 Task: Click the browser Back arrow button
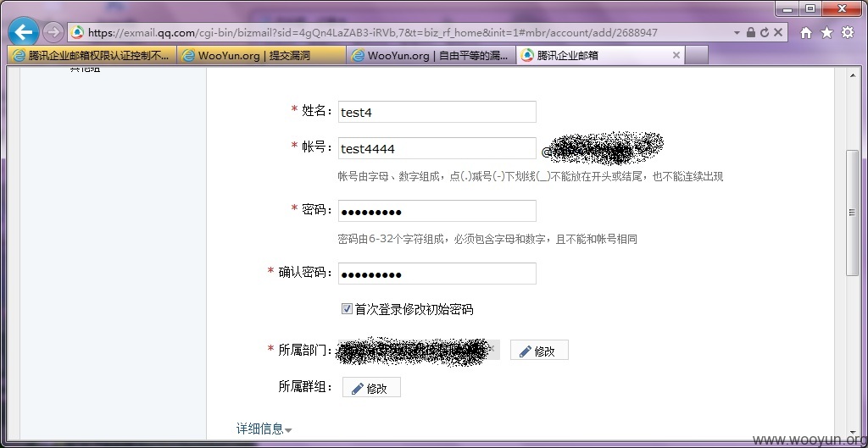(x=23, y=32)
